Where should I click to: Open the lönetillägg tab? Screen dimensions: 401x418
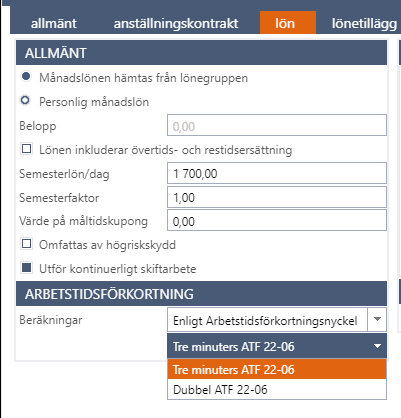coord(364,23)
